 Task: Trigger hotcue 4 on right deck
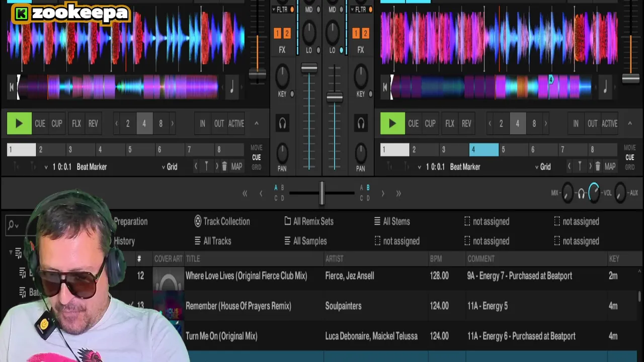pyautogui.click(x=484, y=149)
